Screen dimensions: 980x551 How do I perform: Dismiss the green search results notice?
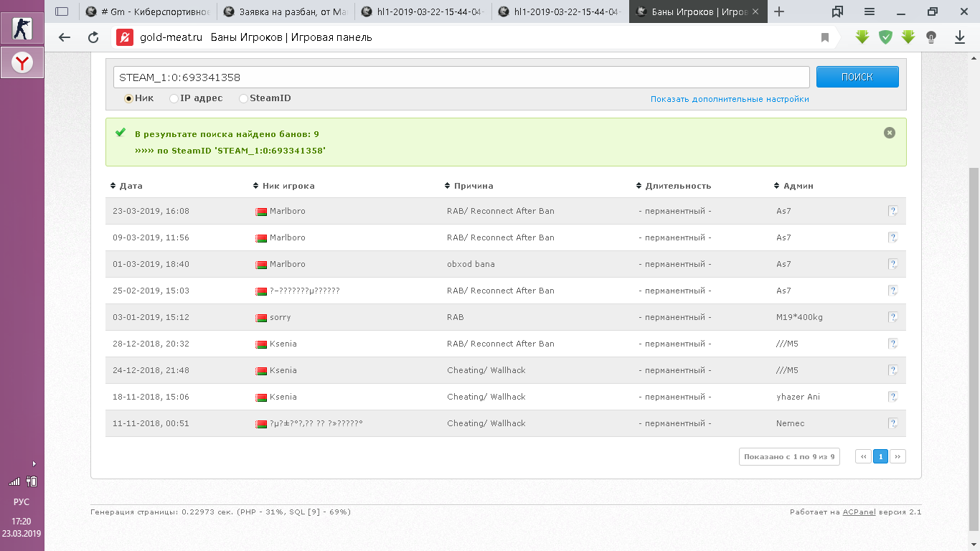pyautogui.click(x=890, y=133)
